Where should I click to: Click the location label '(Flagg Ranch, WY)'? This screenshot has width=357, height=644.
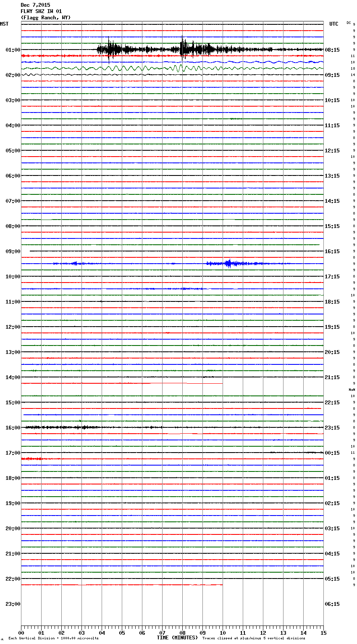(x=46, y=18)
